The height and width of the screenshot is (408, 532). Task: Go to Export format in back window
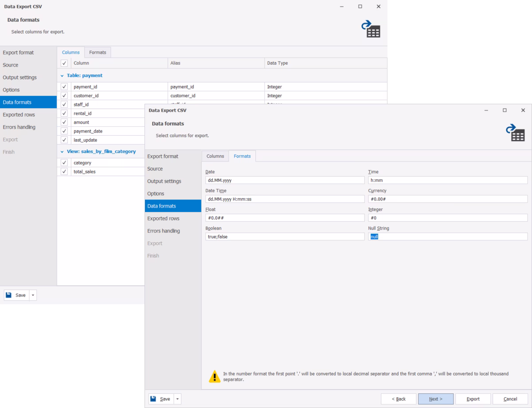(x=28, y=53)
